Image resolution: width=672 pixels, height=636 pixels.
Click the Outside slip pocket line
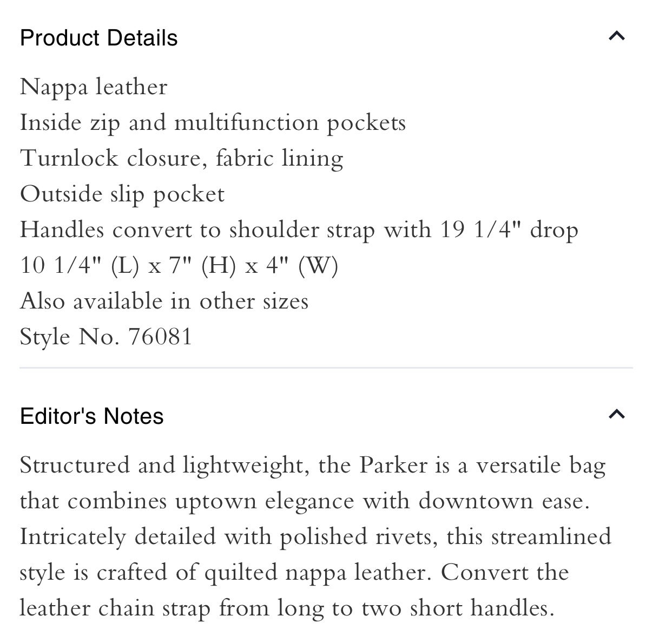[x=122, y=194]
